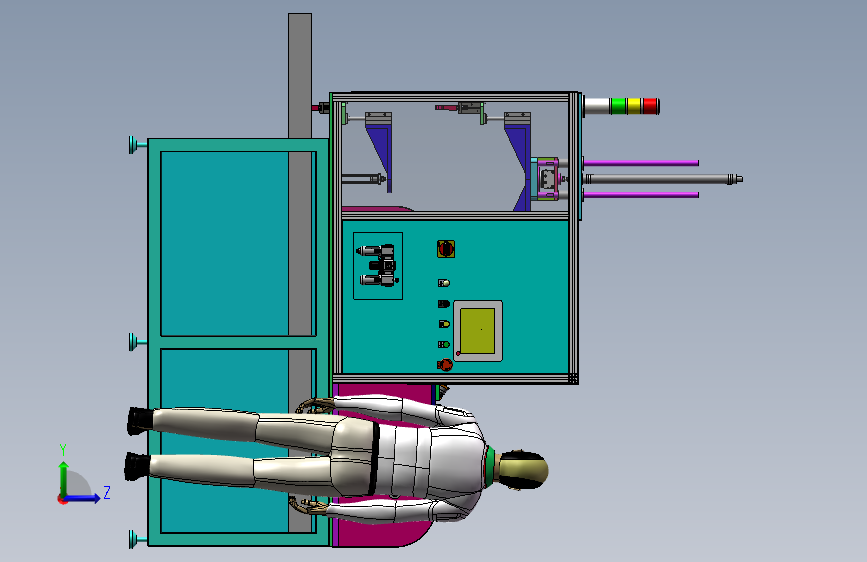Viewport: 867px width, 562px height.
Task: Select the long gray cylinder rod
Action: click(664, 179)
